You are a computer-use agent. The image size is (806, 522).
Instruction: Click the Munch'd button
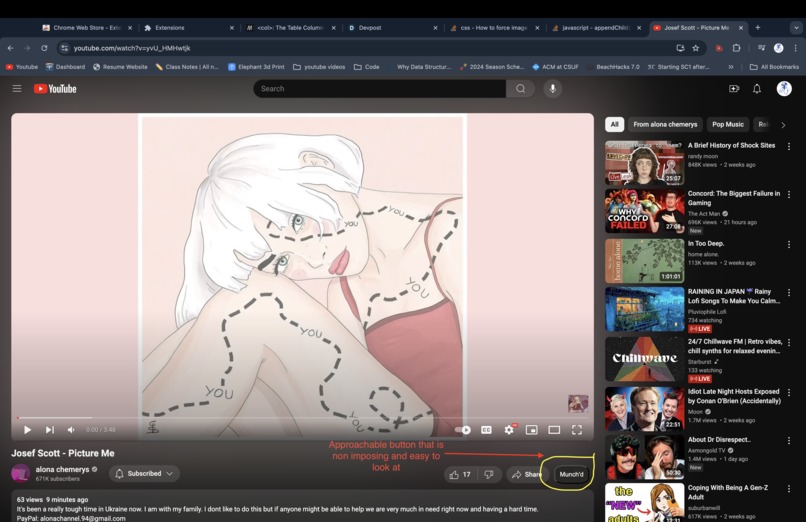coord(571,474)
